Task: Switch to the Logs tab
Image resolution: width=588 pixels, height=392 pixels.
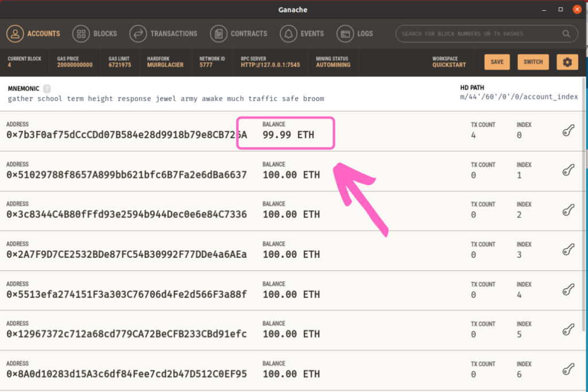Action: click(355, 34)
